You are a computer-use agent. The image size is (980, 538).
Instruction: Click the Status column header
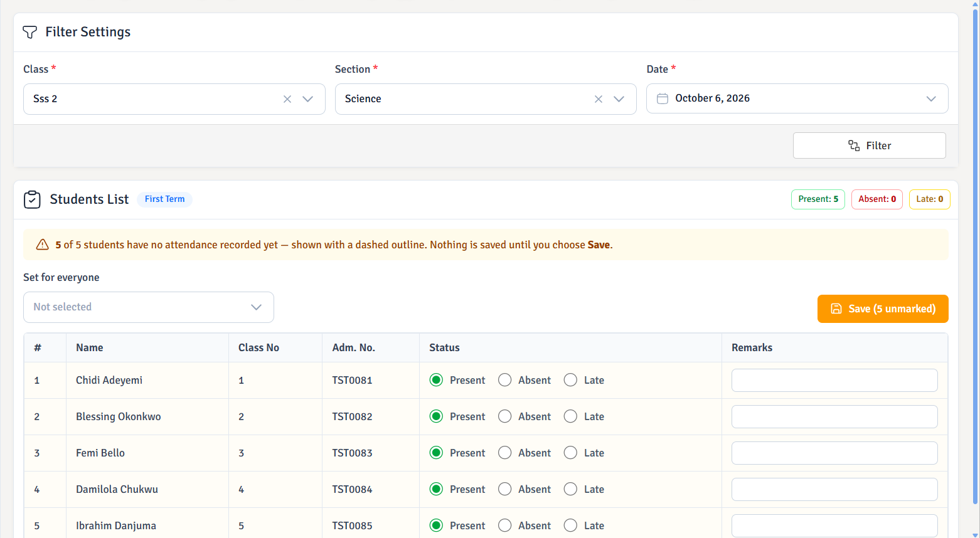(444, 347)
